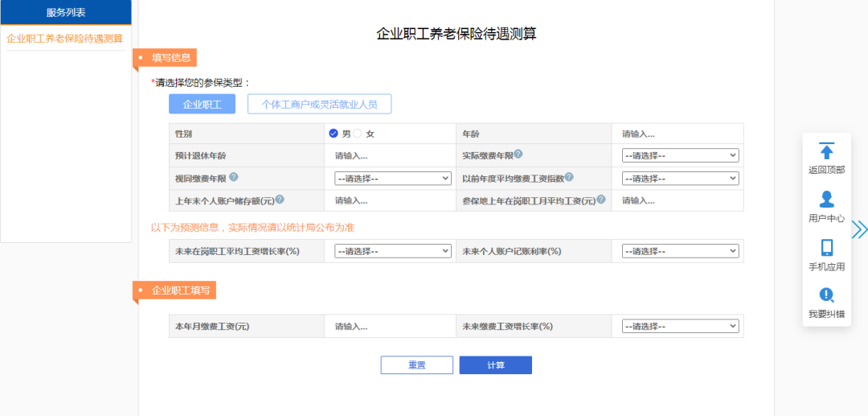Screen dimensions: 868x416
Task: Click the 我要纠错 exclamation icon
Action: pyautogui.click(x=826, y=294)
